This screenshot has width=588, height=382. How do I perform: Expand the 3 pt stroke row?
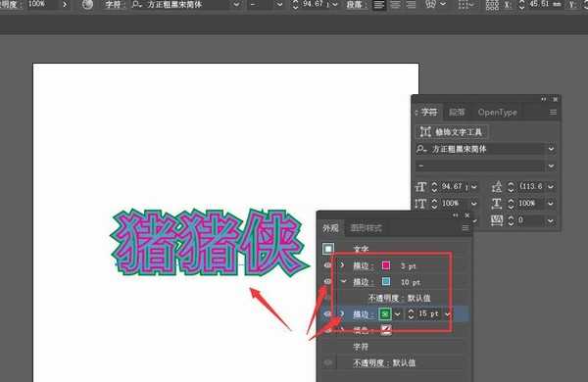pos(342,265)
